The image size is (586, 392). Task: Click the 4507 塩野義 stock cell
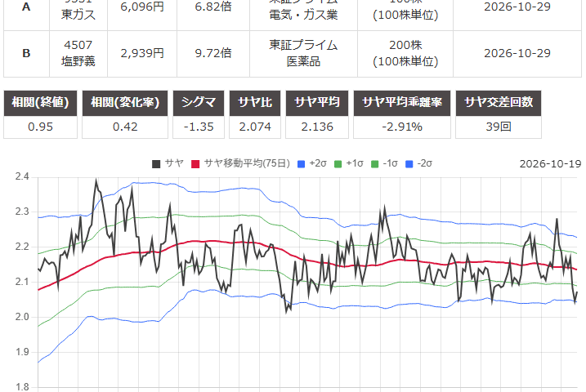[78, 53]
